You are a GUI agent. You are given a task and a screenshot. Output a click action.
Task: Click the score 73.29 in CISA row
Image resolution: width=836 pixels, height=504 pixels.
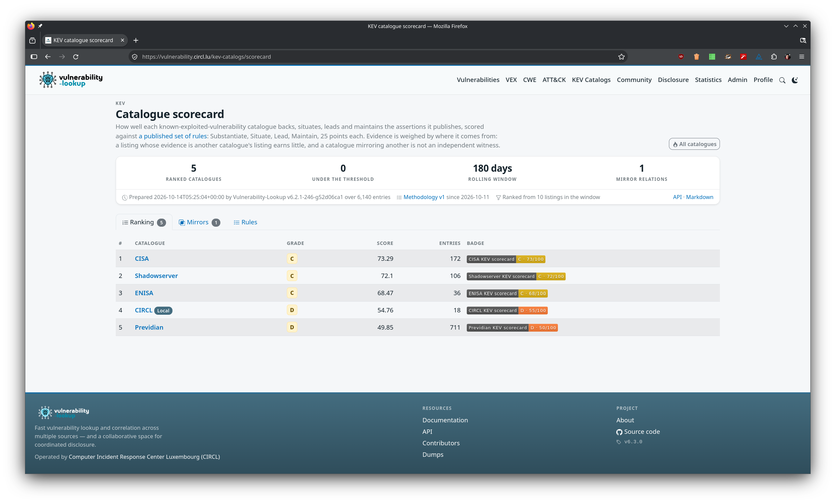coord(385,258)
